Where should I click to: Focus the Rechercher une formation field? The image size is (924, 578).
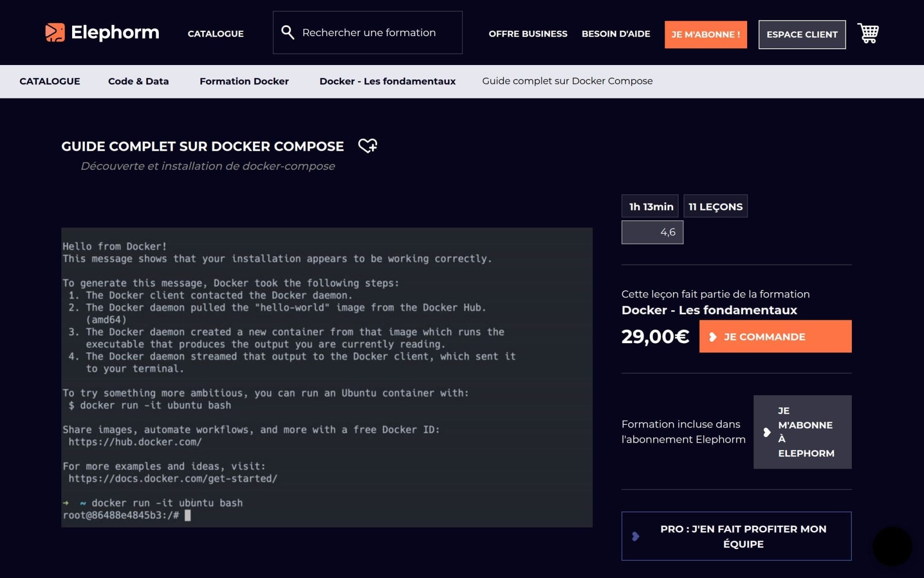(368, 33)
